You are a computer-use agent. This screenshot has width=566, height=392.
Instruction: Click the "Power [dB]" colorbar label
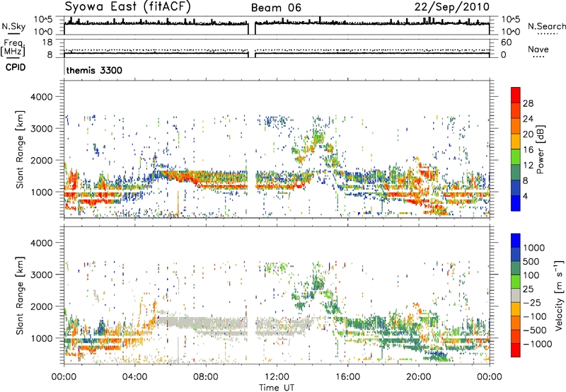(540, 149)
